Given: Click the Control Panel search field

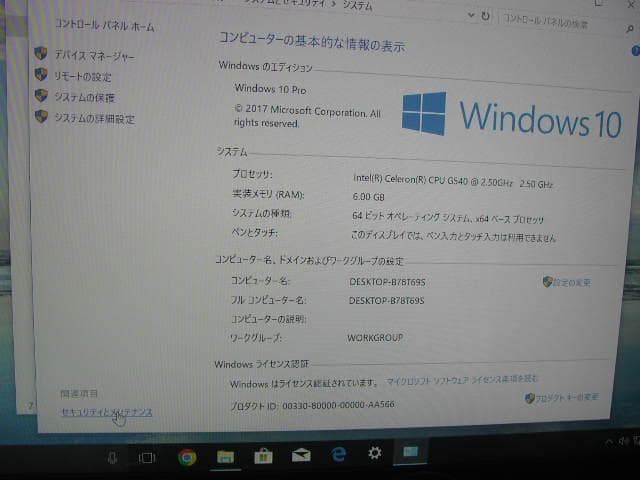Looking at the screenshot, I should pyautogui.click(x=560, y=22).
